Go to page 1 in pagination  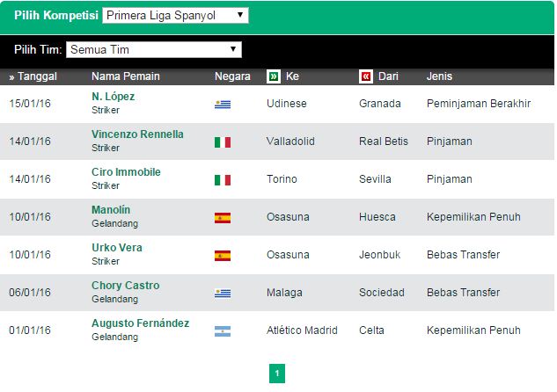click(277, 374)
